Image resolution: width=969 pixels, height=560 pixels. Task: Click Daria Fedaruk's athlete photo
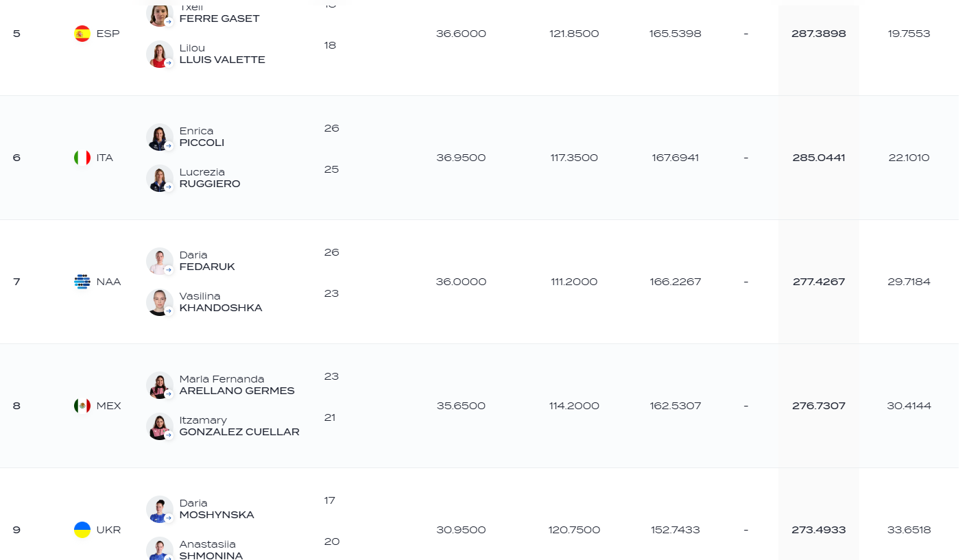(160, 261)
